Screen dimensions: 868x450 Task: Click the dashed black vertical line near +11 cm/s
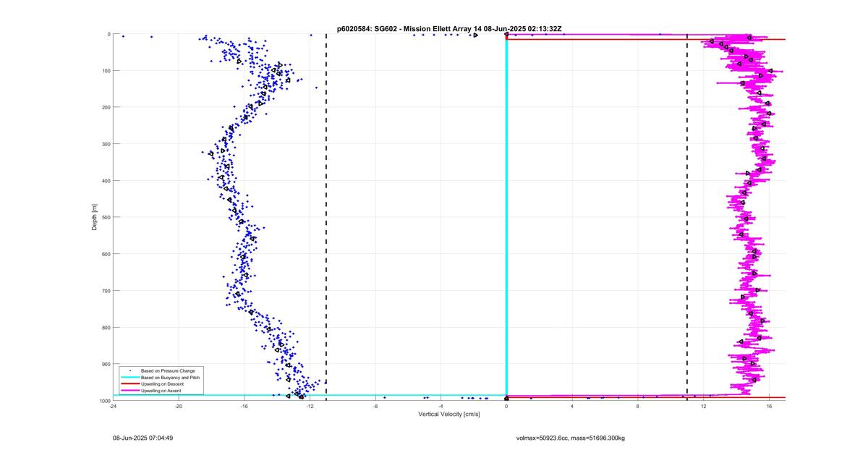coord(687,217)
